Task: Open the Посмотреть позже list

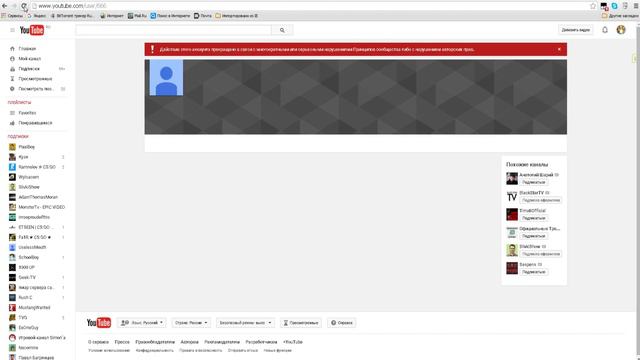Action: (x=35, y=89)
